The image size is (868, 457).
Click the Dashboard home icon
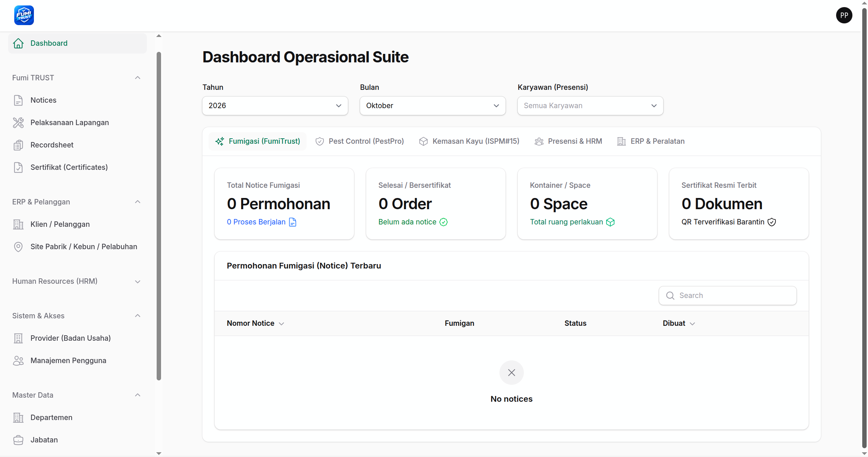18,43
